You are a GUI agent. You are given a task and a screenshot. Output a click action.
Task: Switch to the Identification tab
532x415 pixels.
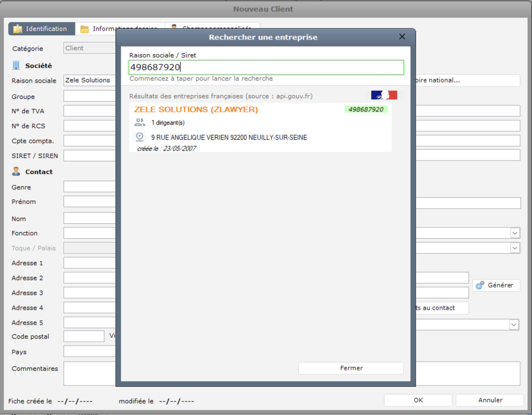pyautogui.click(x=42, y=29)
